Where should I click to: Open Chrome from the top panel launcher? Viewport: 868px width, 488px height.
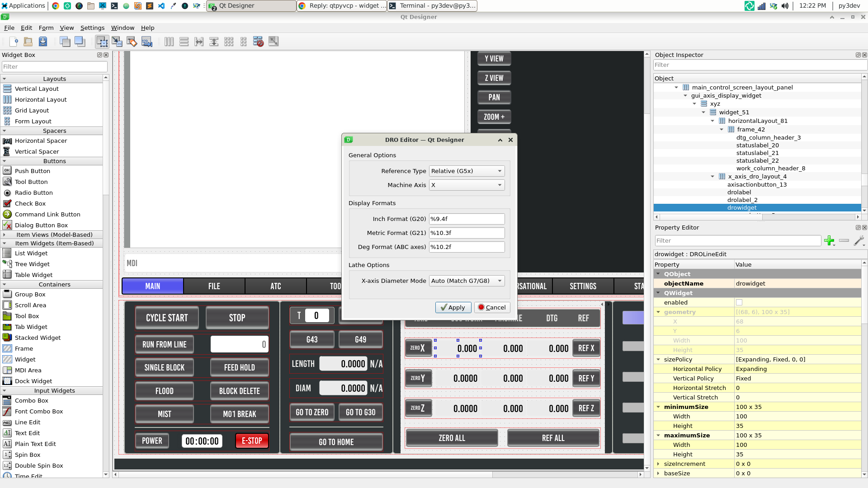[x=56, y=6]
